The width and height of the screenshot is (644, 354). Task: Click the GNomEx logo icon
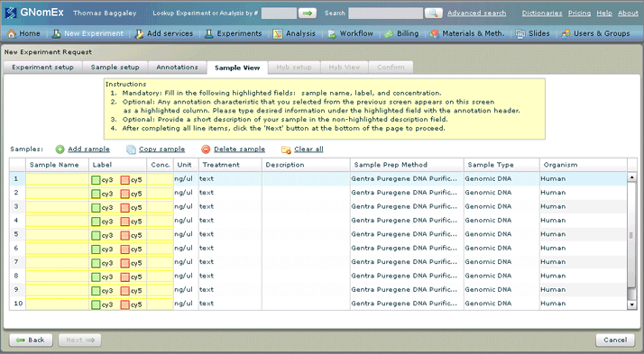pyautogui.click(x=11, y=13)
